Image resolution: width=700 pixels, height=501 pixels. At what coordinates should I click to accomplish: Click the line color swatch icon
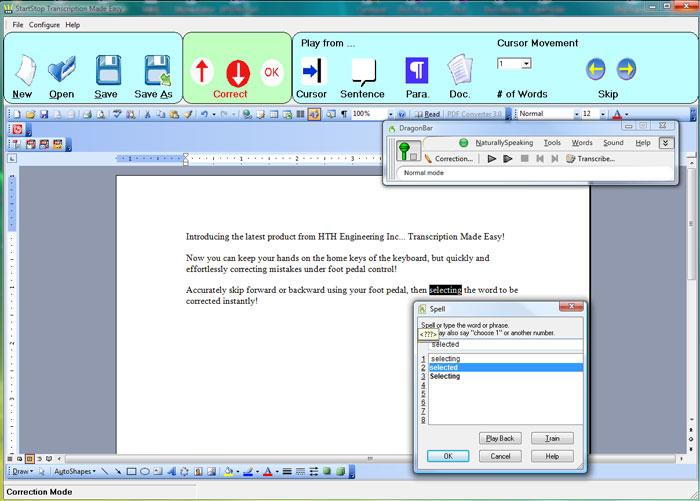tap(248, 472)
